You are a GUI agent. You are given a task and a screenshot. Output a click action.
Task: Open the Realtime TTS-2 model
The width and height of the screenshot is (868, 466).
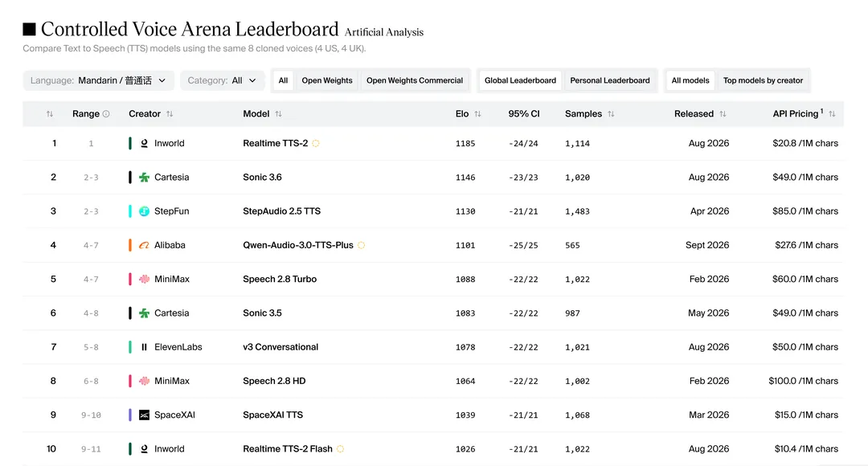[275, 143]
